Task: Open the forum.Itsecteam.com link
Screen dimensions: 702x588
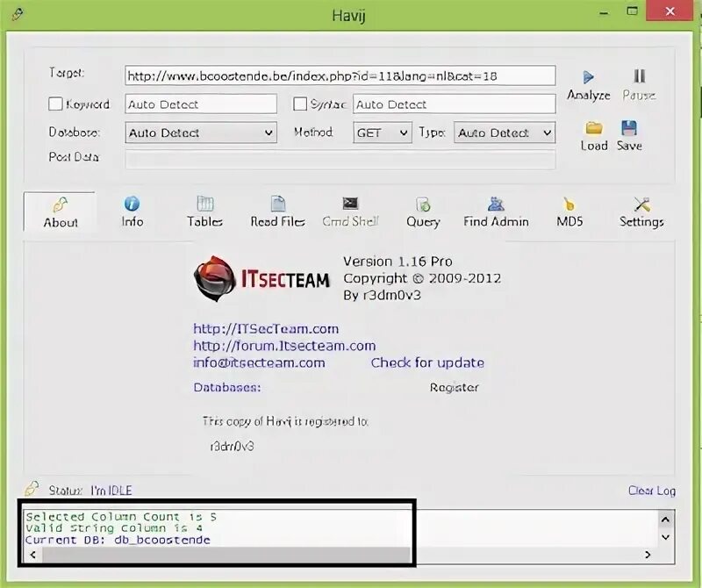Action: click(284, 346)
